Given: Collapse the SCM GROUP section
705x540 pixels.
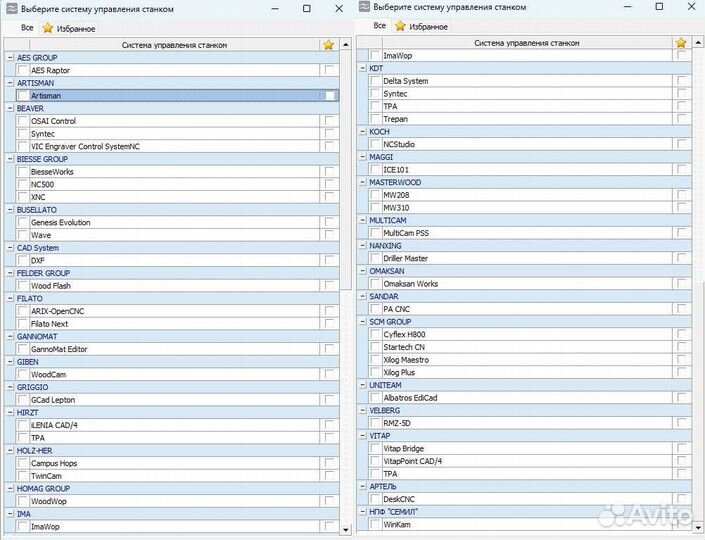Looking at the screenshot, I should 363,322.
